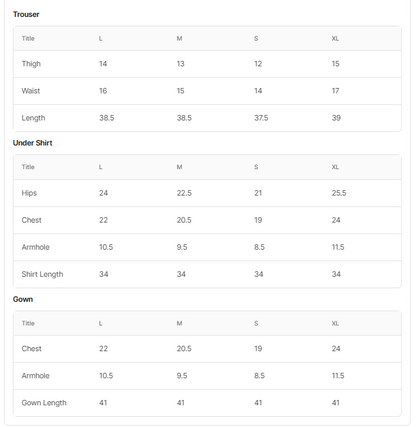This screenshot has width=416, height=427.
Task: Click the Hips row label
Action: point(29,193)
